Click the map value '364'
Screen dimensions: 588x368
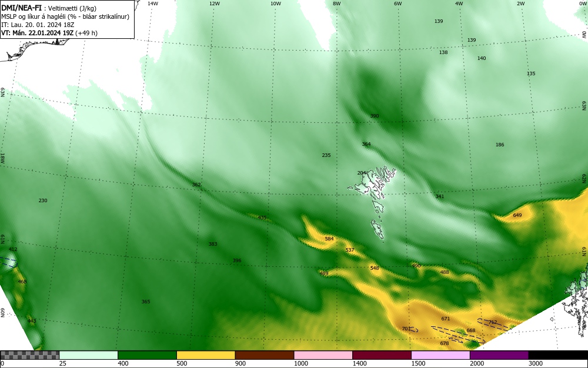pos(366,144)
